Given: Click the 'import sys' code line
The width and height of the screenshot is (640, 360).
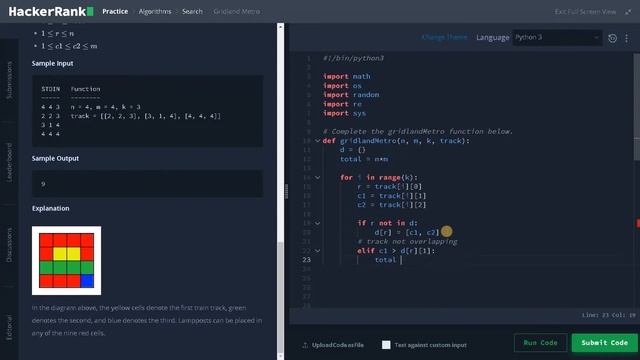Looking at the screenshot, I should point(344,113).
